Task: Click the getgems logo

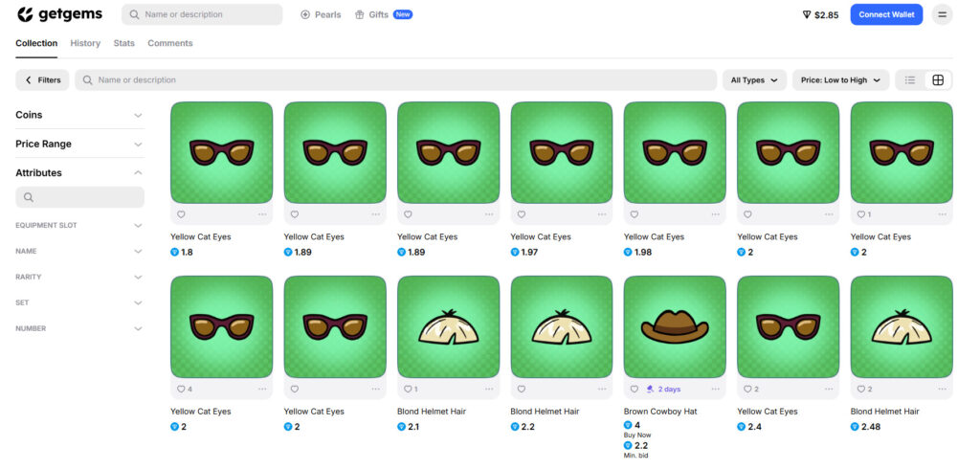Action: (x=59, y=14)
